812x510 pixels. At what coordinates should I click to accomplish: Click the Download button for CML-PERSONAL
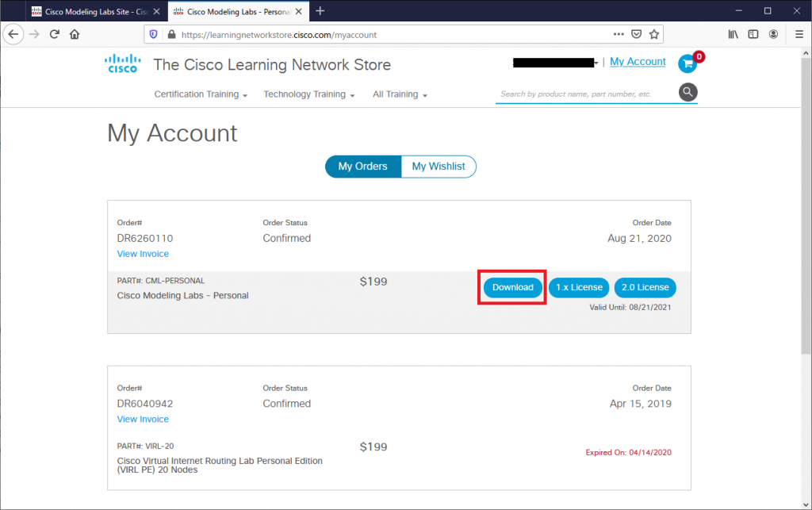pos(511,287)
